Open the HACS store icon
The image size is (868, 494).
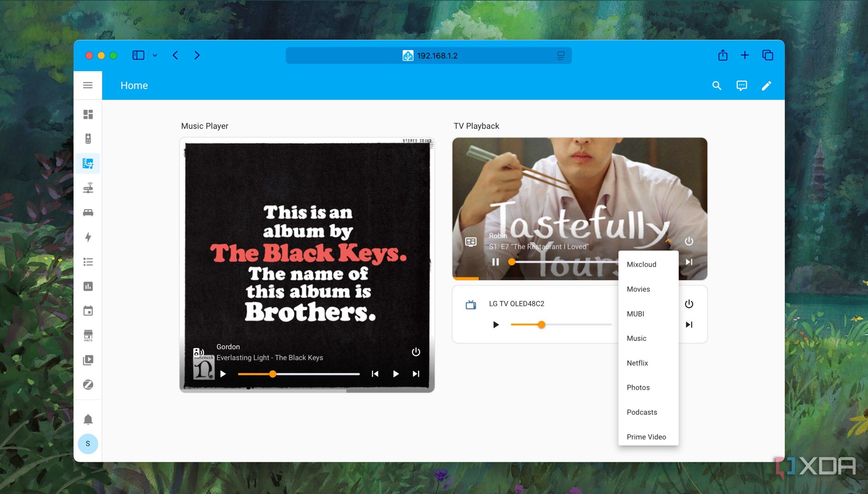[x=88, y=336]
